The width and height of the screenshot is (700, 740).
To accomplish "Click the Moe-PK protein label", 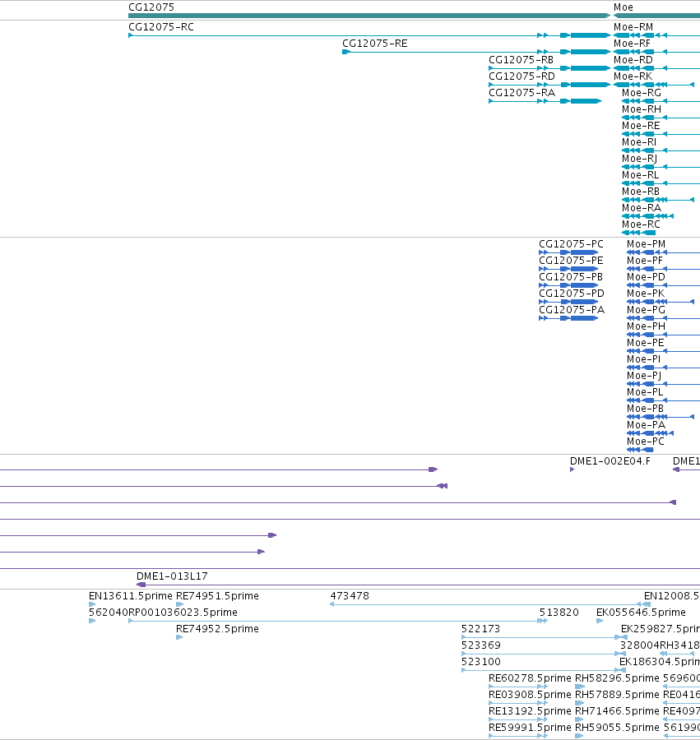I will (646, 294).
